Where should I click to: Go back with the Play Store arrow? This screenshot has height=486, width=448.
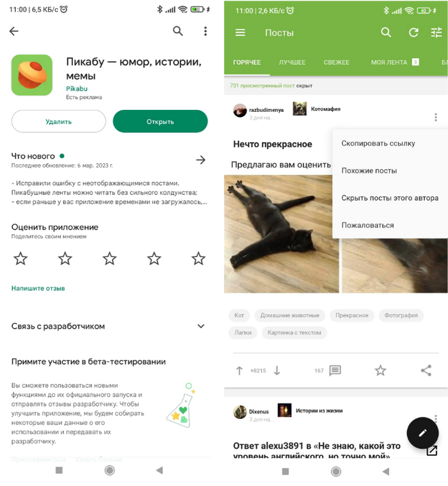pyautogui.click(x=14, y=31)
